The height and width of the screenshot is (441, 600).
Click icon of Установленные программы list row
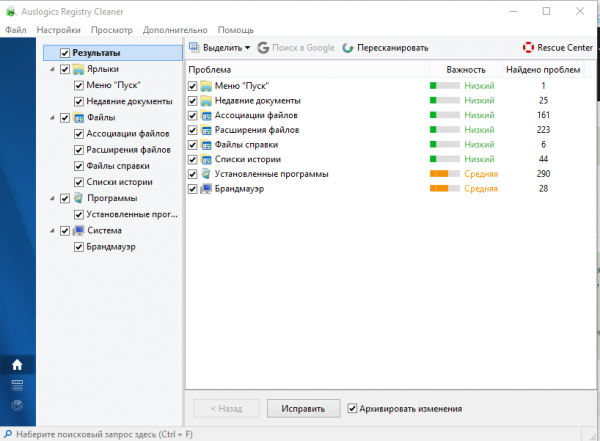point(206,174)
